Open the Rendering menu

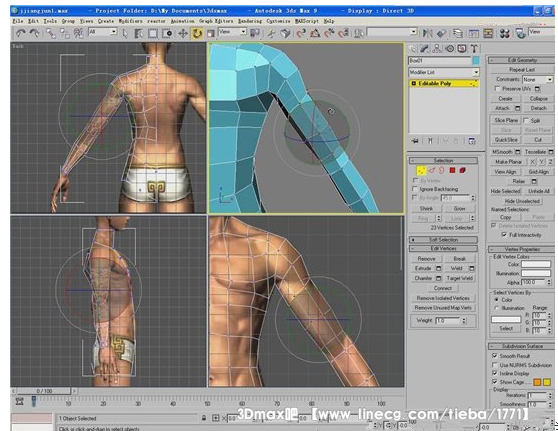[249, 21]
